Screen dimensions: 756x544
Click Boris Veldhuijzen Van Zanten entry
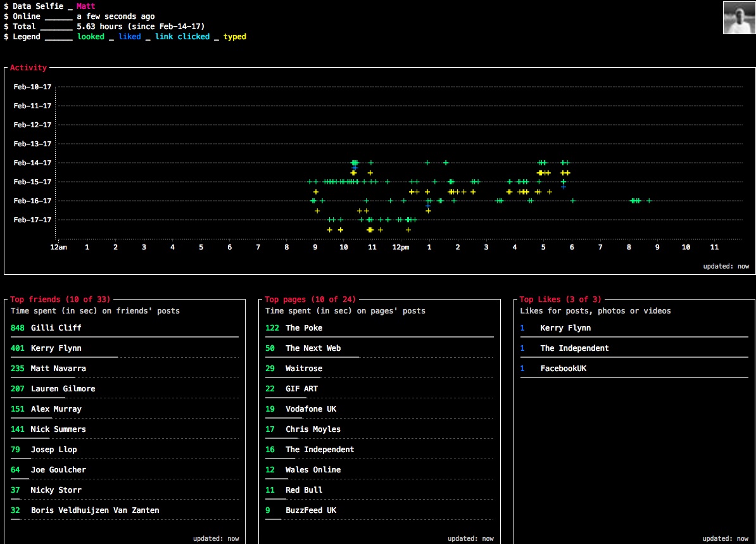95,510
